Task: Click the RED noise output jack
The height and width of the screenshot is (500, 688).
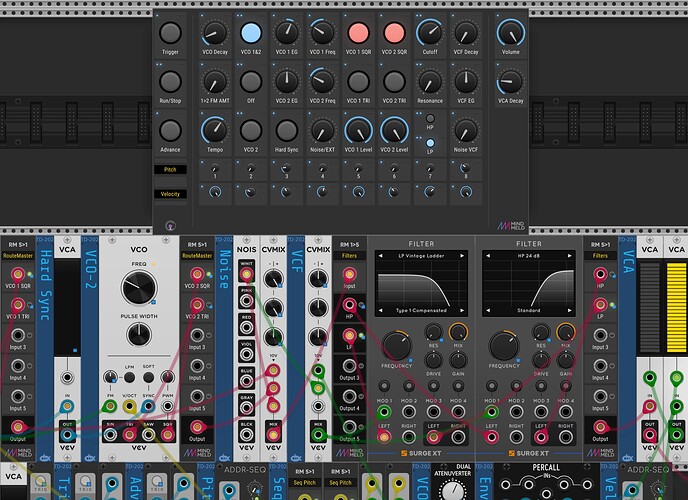Action: [247, 328]
